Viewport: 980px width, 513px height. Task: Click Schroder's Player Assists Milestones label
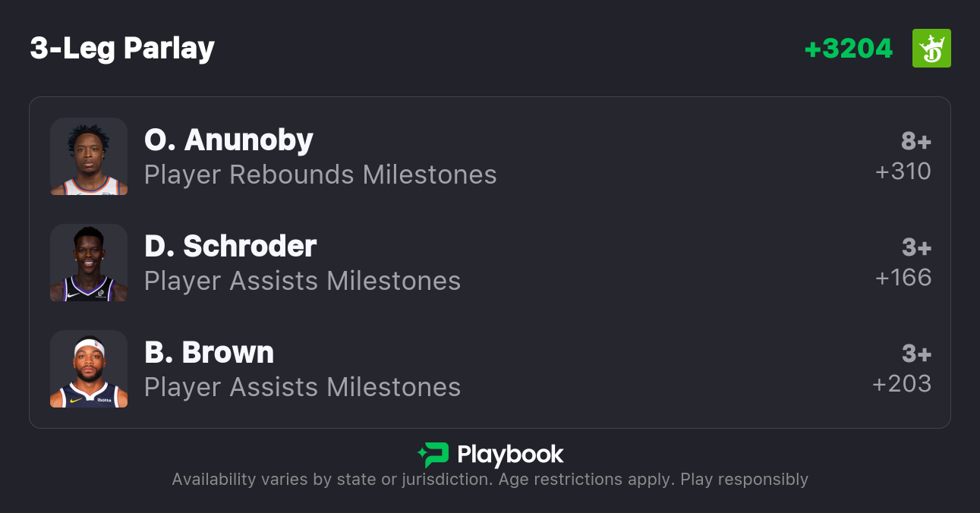pos(302,281)
